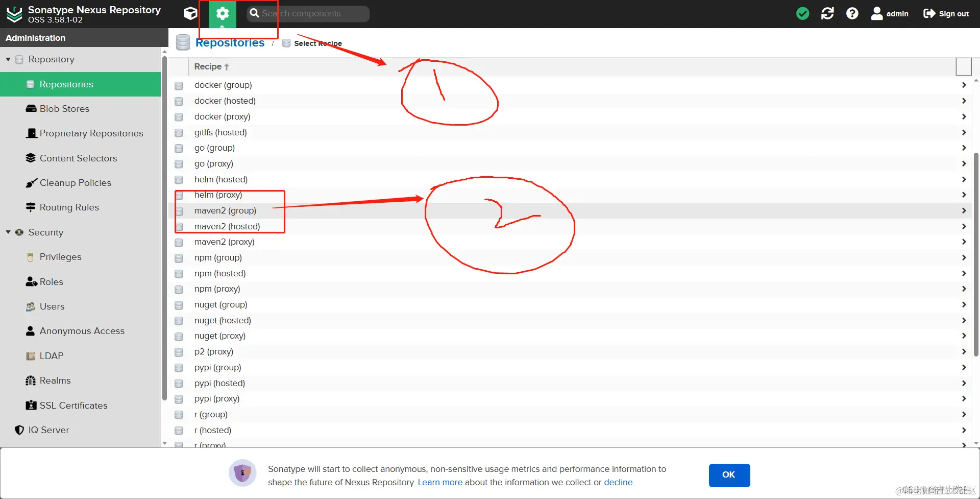980x499 pixels.
Task: Open the help question mark icon
Action: (x=852, y=13)
